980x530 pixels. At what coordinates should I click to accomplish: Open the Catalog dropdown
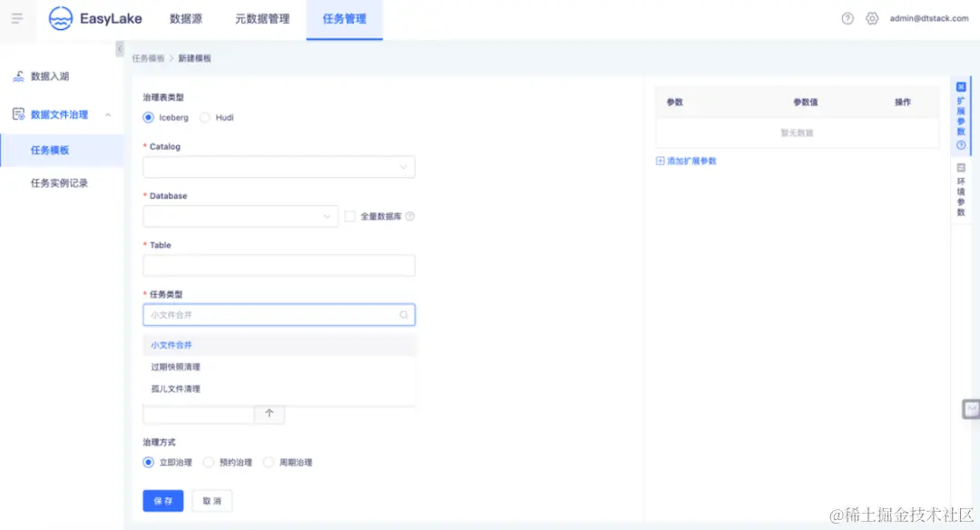[x=279, y=167]
